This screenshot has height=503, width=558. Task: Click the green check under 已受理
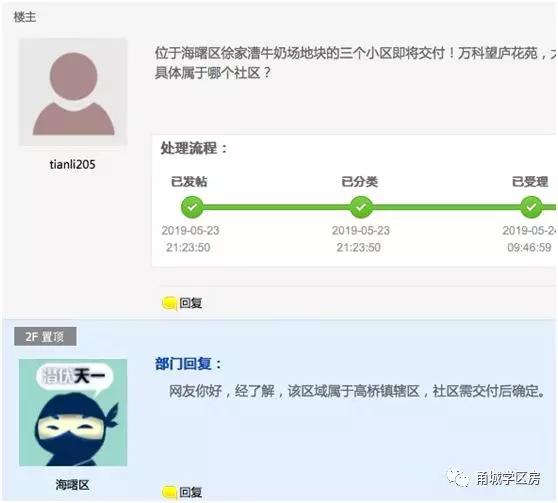[531, 207]
